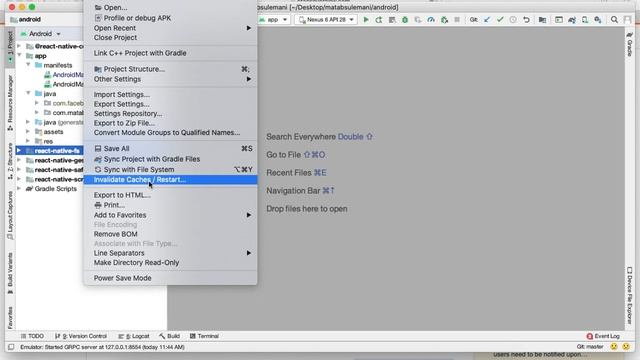This screenshot has height=360, width=640.
Task: Click the user avatar icon at toolbar end
Action: (627, 20)
